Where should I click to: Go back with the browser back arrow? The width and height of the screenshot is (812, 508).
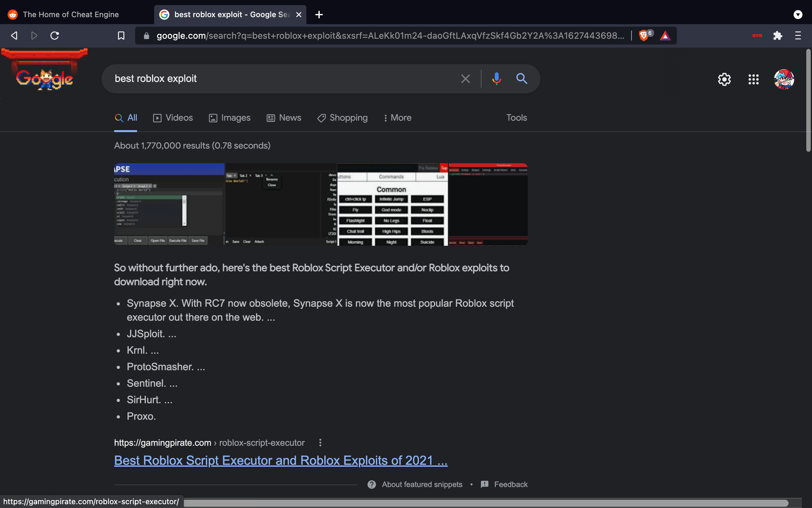point(14,36)
